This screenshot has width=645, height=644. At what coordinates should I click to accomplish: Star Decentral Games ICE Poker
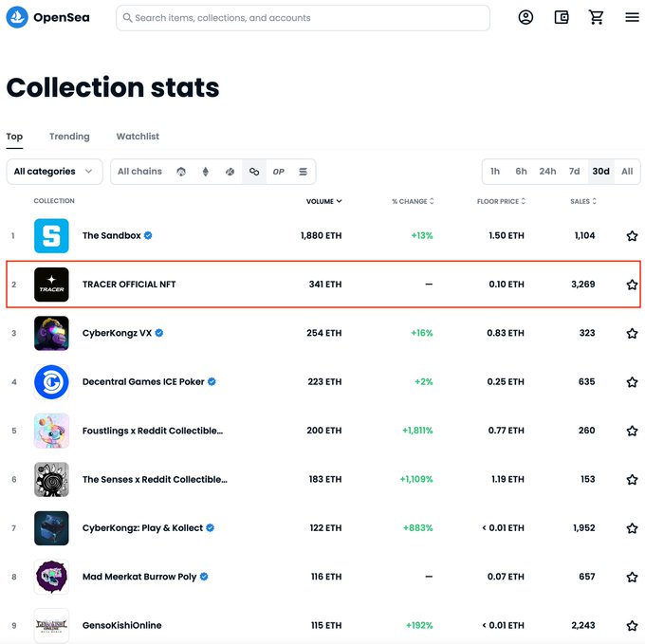click(632, 382)
